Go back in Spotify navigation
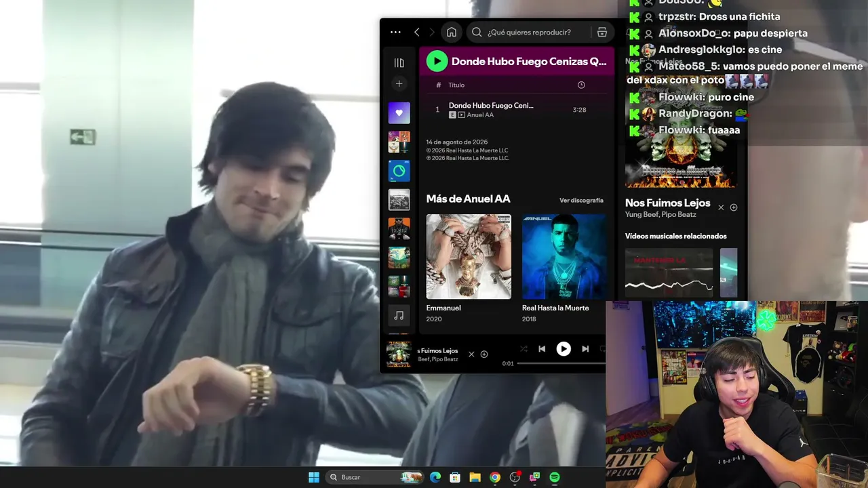The image size is (868, 488). [x=417, y=32]
